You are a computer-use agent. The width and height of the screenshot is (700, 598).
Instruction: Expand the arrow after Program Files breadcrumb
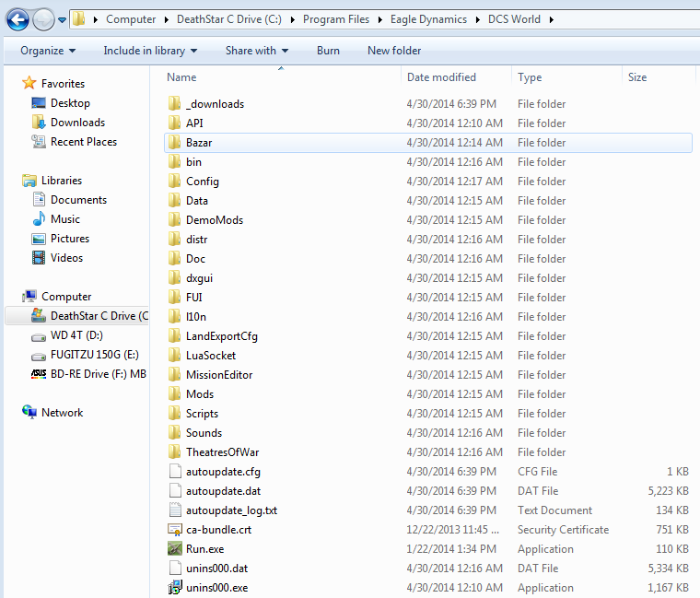pos(379,19)
